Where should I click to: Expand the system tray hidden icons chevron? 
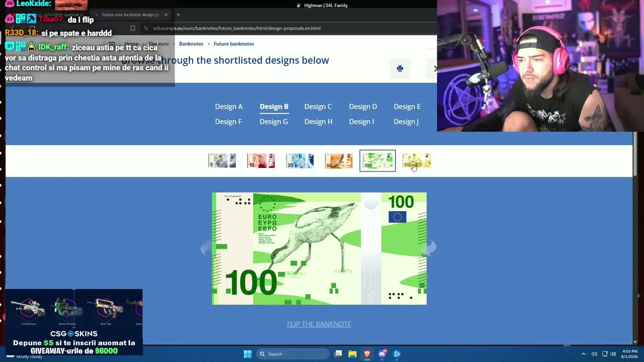584,354
